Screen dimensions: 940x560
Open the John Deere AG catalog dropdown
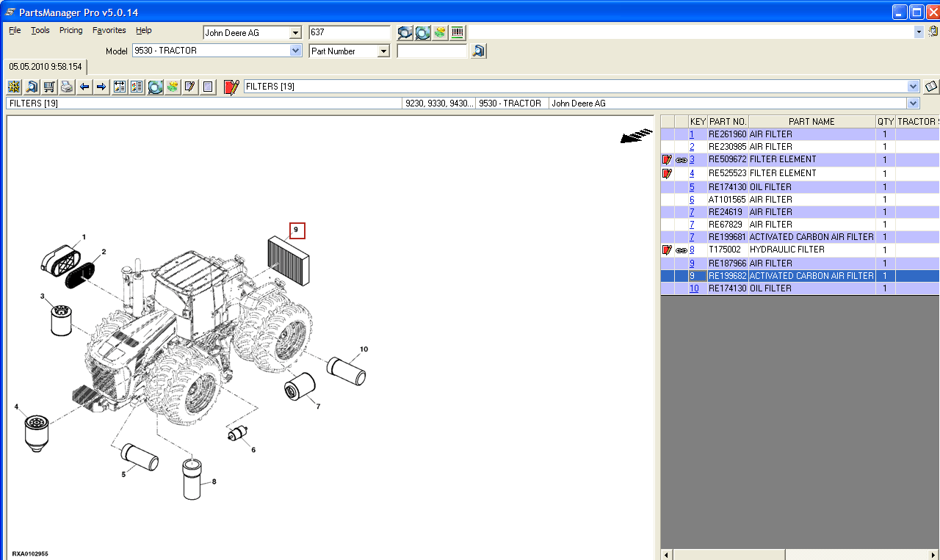point(296,33)
